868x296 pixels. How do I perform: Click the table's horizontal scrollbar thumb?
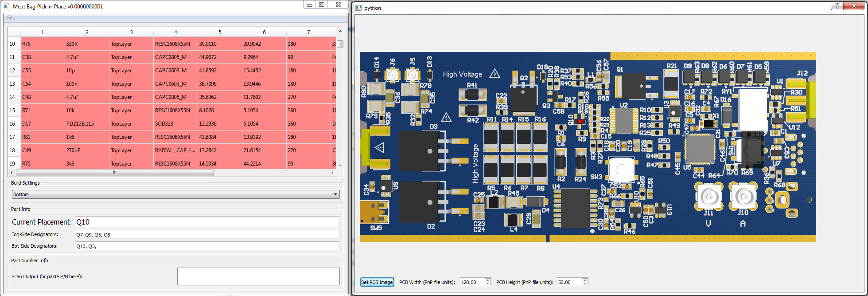click(x=115, y=173)
